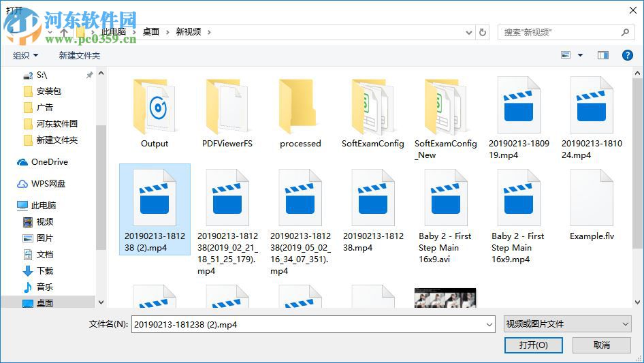Expand chevron after 新视频 in path
Screen dimensions: 644x363
pyautogui.click(x=209, y=32)
